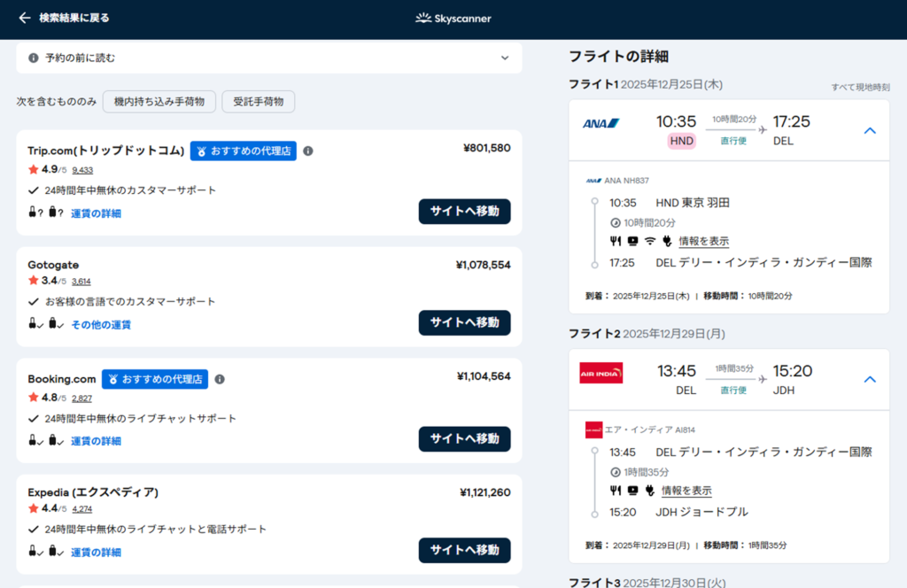The height and width of the screenshot is (588, 907).
Task: Toggle the 機内持ち込み手荷物 filter
Action: click(159, 102)
